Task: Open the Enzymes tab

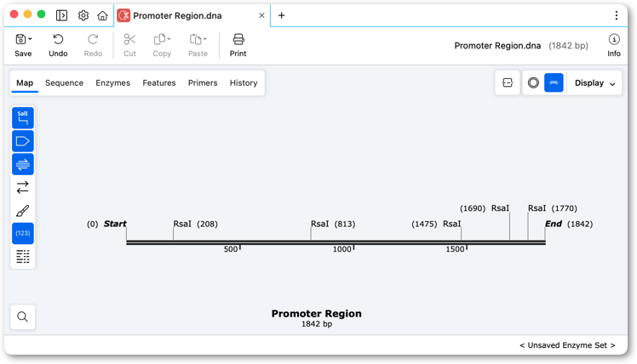Action: coord(113,82)
